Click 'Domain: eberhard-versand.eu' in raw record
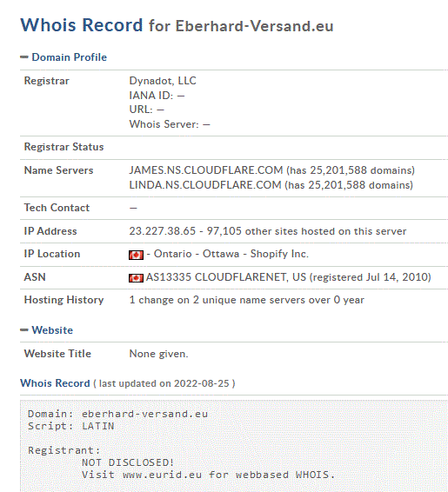This screenshot has width=448, height=492. (117, 414)
